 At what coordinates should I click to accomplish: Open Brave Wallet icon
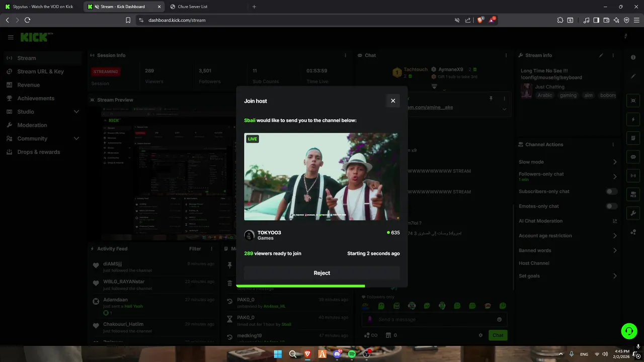pyautogui.click(x=606, y=20)
